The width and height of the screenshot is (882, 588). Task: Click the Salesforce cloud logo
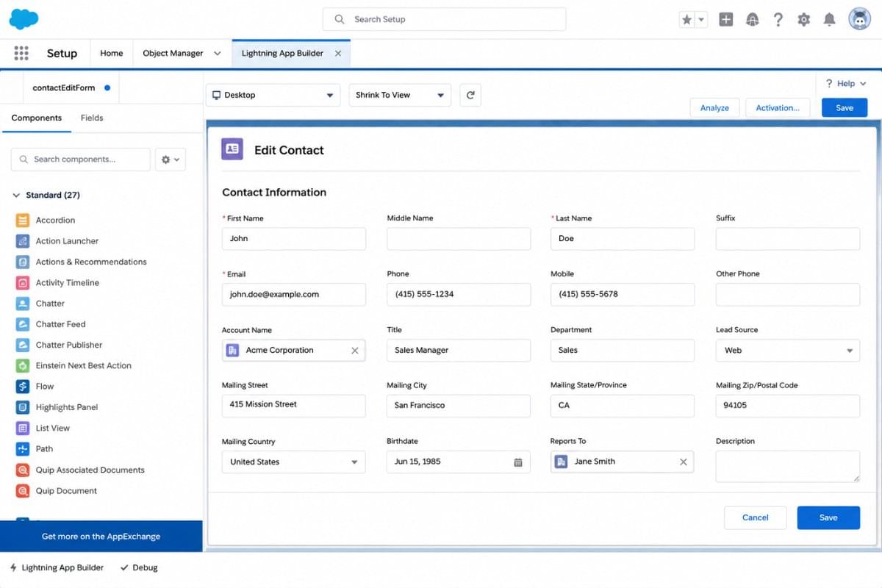(x=24, y=19)
